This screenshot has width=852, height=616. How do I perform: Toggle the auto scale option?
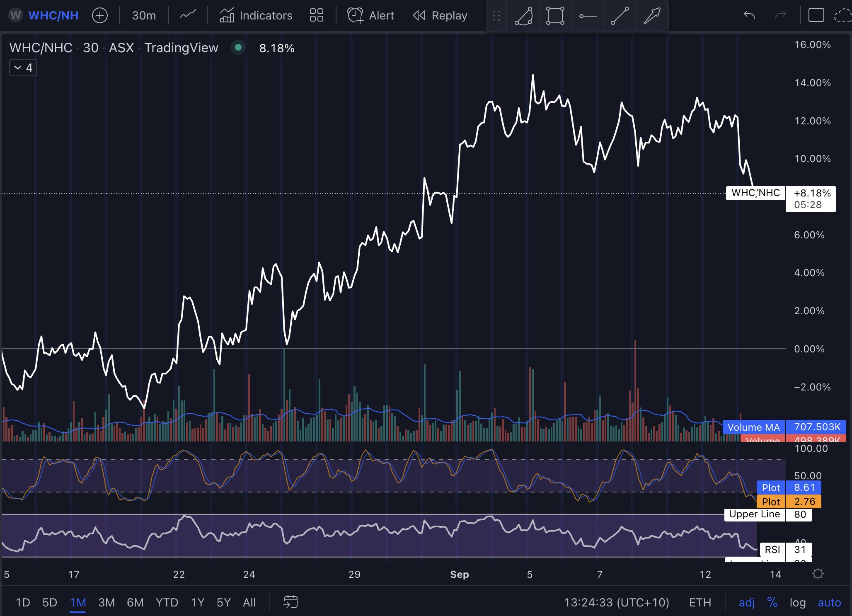tap(829, 602)
